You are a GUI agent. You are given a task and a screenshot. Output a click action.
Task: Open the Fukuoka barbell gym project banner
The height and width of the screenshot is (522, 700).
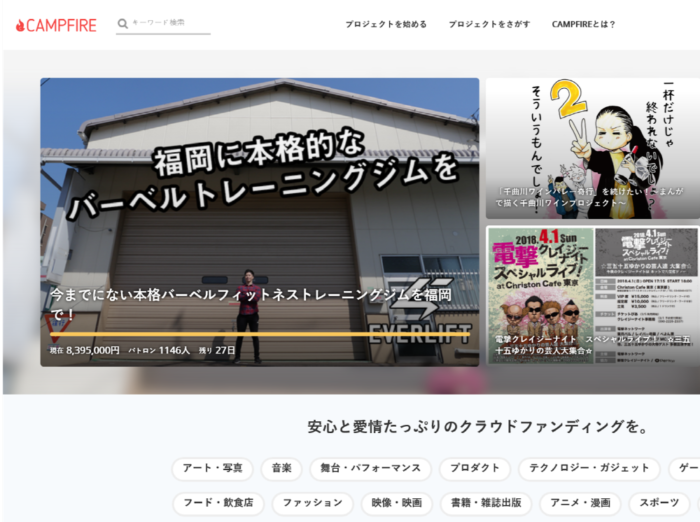259,200
